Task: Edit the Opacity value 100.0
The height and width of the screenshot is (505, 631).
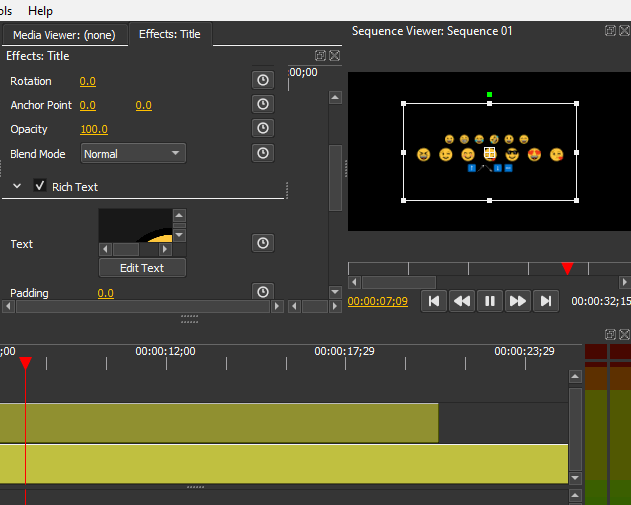Action: coord(94,129)
